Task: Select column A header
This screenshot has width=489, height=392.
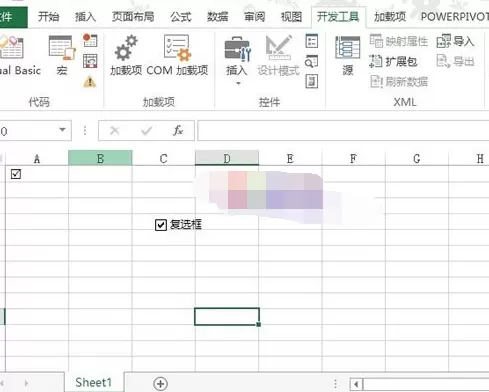Action: [37, 158]
